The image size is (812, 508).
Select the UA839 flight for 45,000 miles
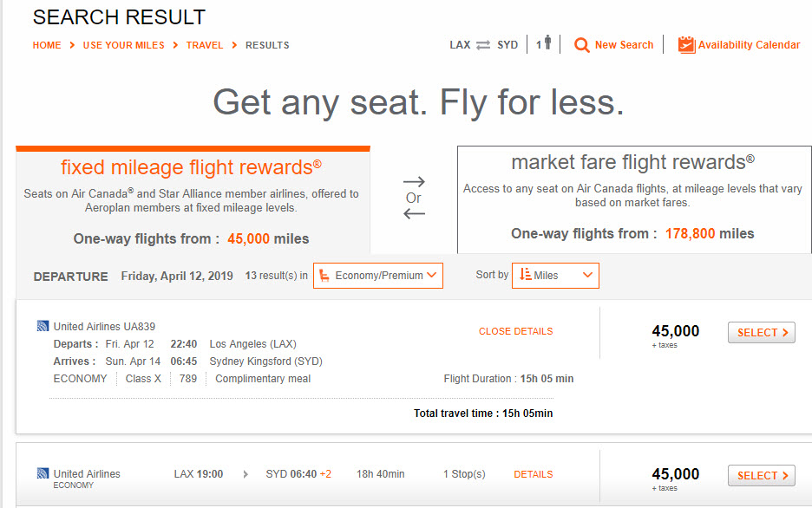pyautogui.click(x=762, y=332)
